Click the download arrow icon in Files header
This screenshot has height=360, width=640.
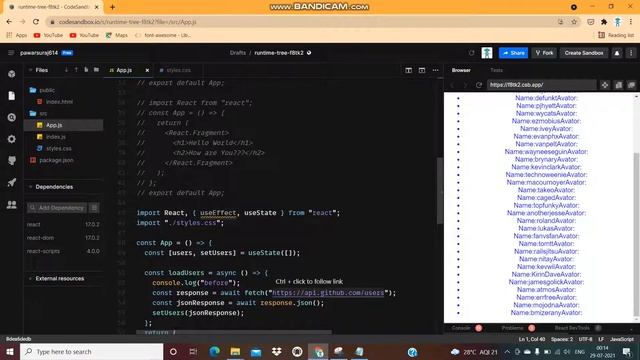point(66,70)
